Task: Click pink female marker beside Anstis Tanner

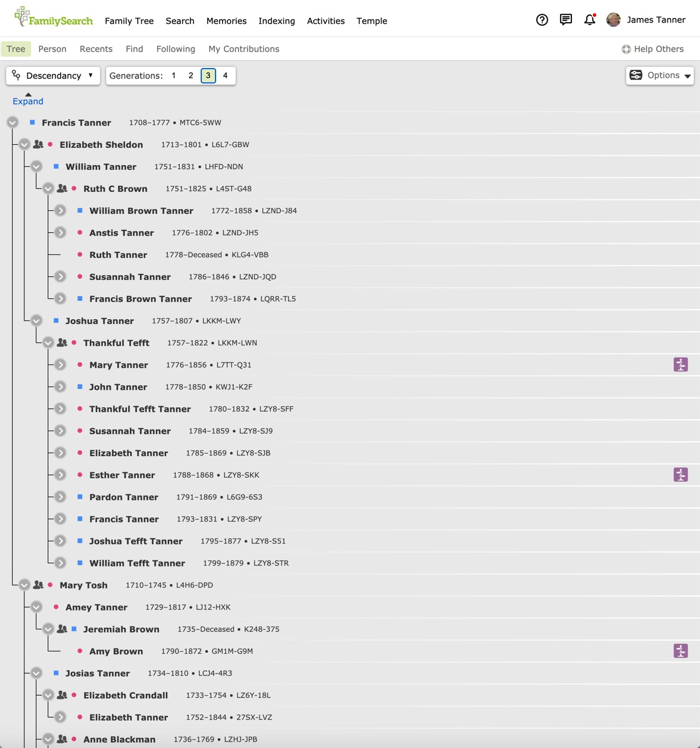Action: (80, 232)
